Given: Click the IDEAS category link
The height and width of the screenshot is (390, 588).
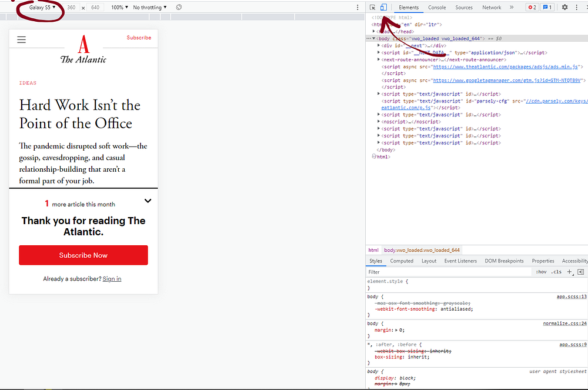Looking at the screenshot, I should [x=28, y=83].
